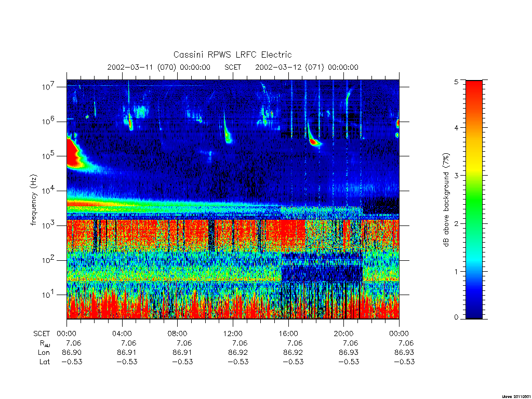Click the 'Lon' row label
532x399 pixels.
point(44,353)
